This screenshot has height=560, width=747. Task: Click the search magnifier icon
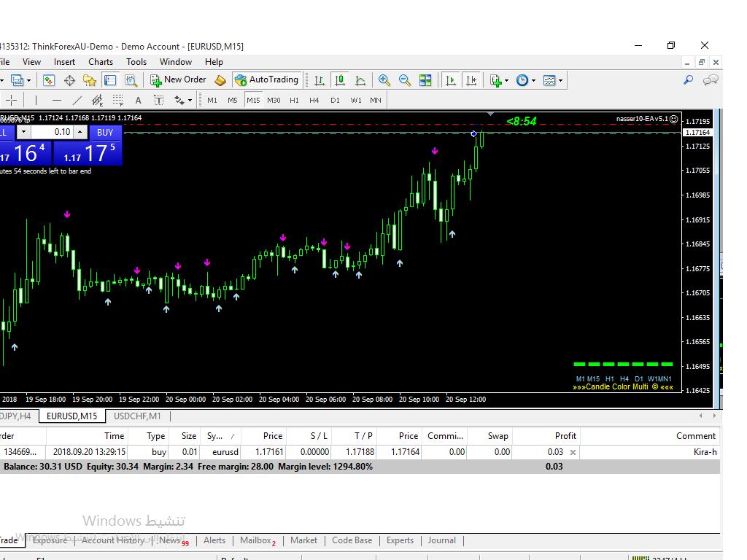(688, 80)
